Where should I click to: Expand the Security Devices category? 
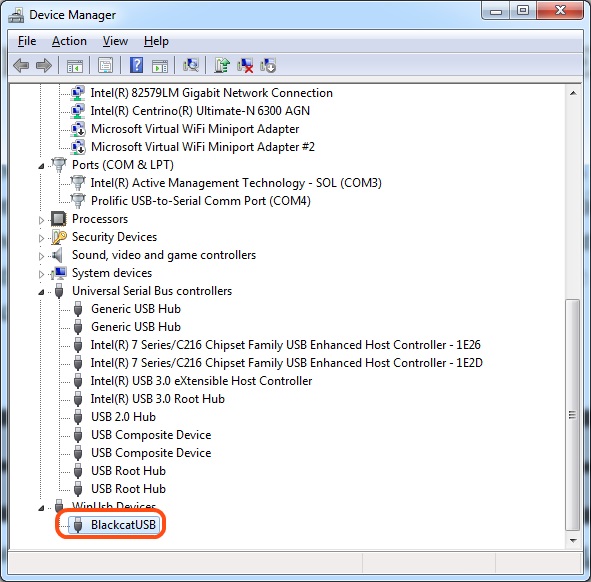pyautogui.click(x=41, y=238)
